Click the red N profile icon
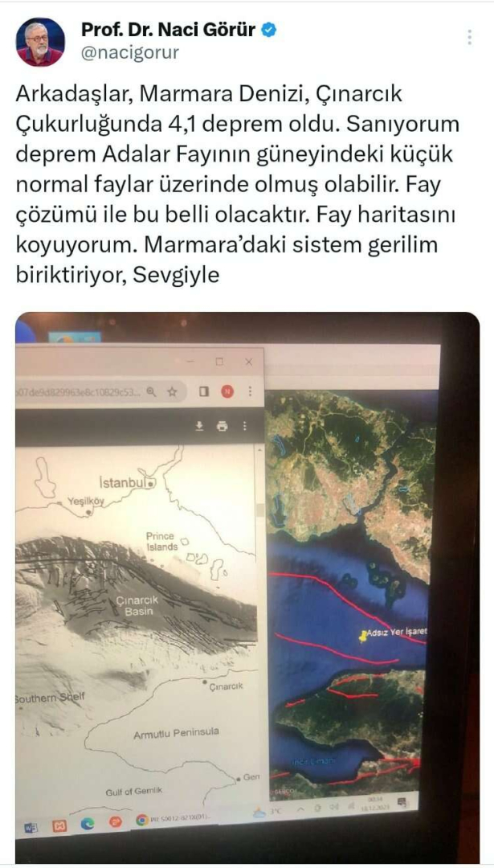Screen dimensions: 494x868 pyautogui.click(x=227, y=392)
